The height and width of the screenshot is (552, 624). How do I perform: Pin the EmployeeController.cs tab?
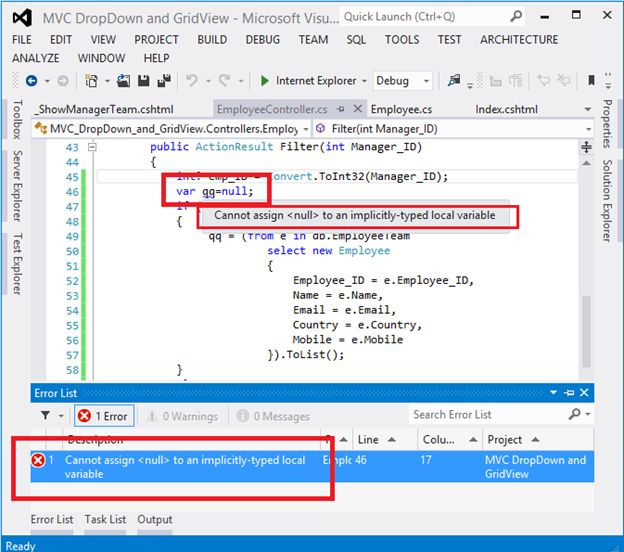[x=341, y=109]
